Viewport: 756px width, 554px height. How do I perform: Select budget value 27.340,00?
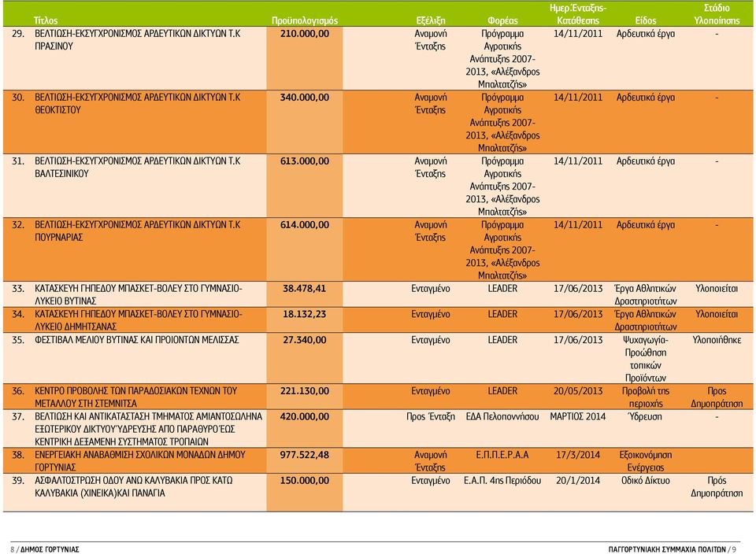(304, 340)
